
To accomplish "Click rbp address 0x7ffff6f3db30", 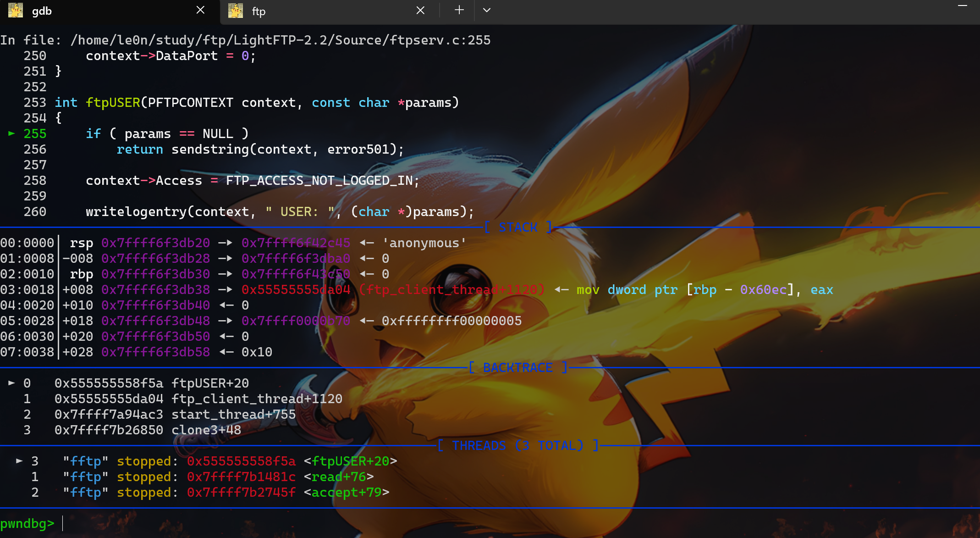I will coord(155,274).
